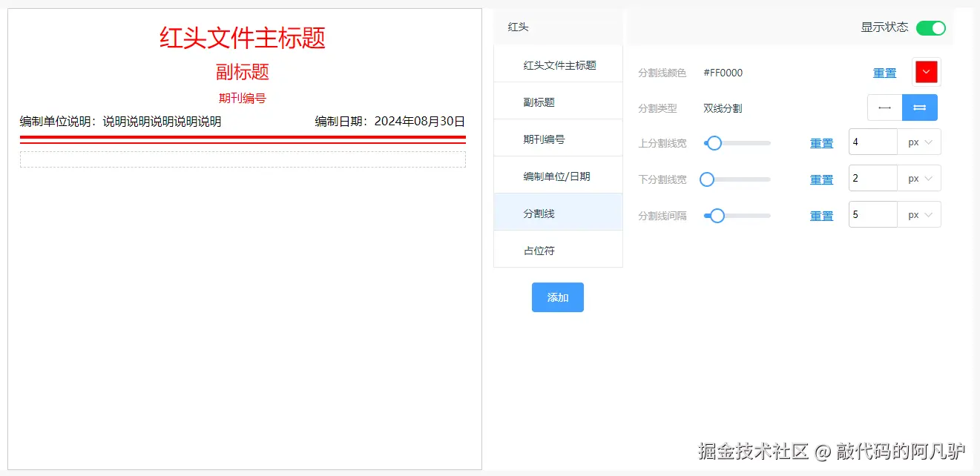Select 红头文件主标题 in the component list
The image size is (980, 476).
click(558, 65)
